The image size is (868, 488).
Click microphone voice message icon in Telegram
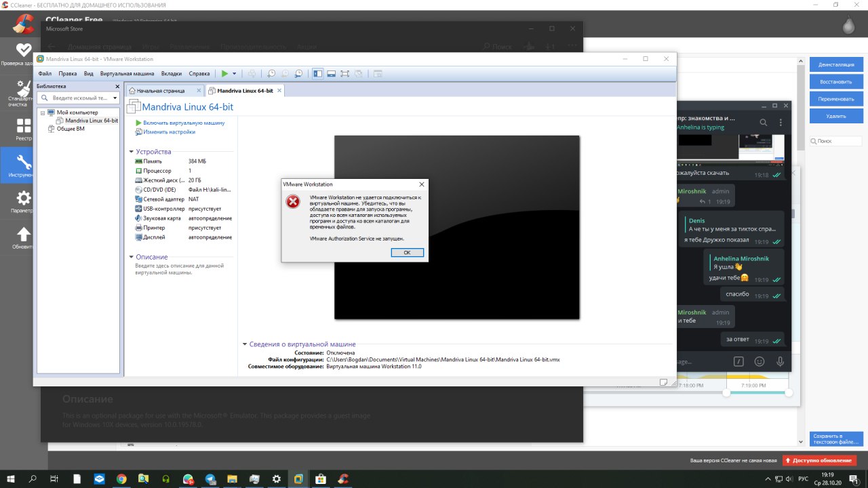[781, 361]
